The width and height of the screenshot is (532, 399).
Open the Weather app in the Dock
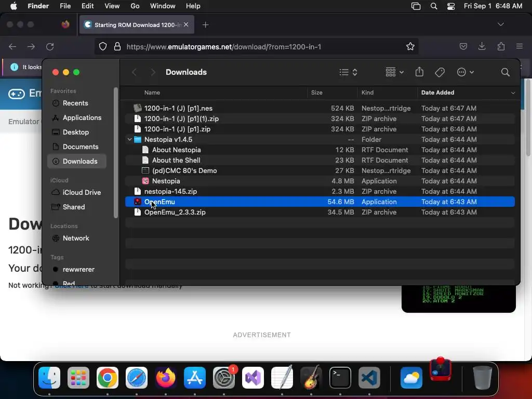coord(411,377)
